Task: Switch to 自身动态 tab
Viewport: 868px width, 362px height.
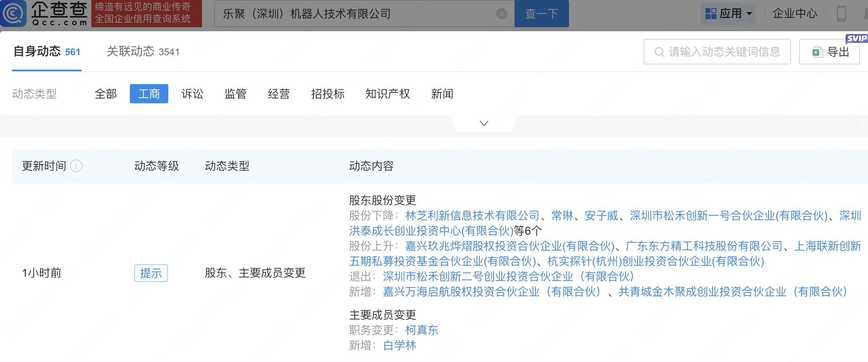Action: click(x=47, y=52)
